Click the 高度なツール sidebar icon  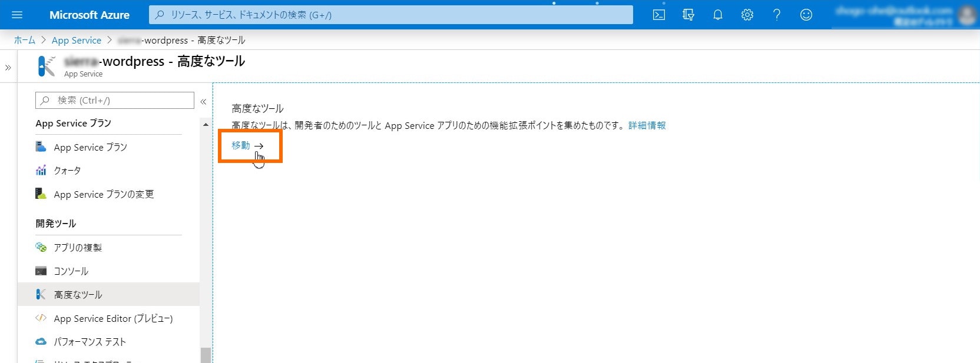(41, 294)
